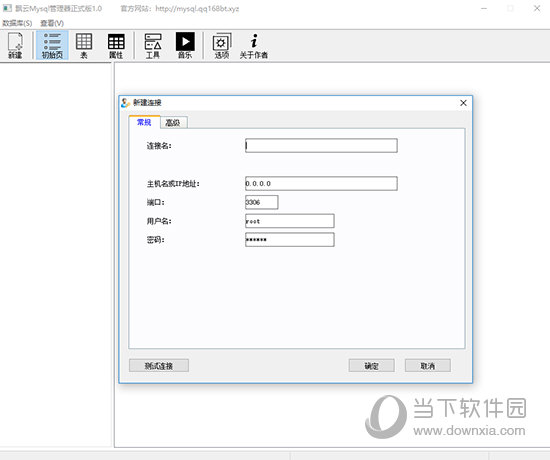
Task: Click the 取消 (Cancel) button
Action: pyautogui.click(x=428, y=366)
